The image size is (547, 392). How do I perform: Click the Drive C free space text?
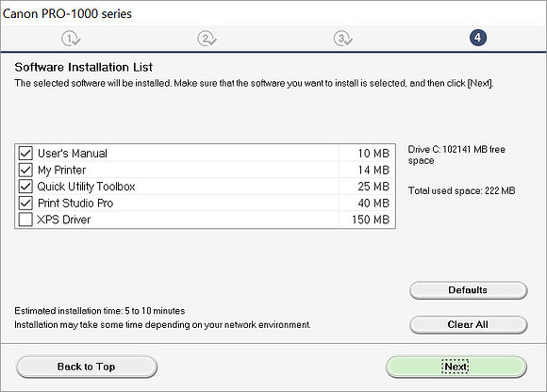456,155
